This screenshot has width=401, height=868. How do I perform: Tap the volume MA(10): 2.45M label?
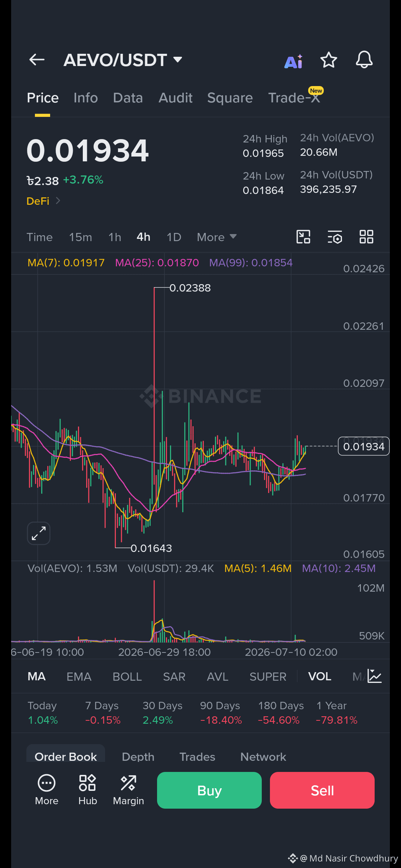tap(339, 568)
